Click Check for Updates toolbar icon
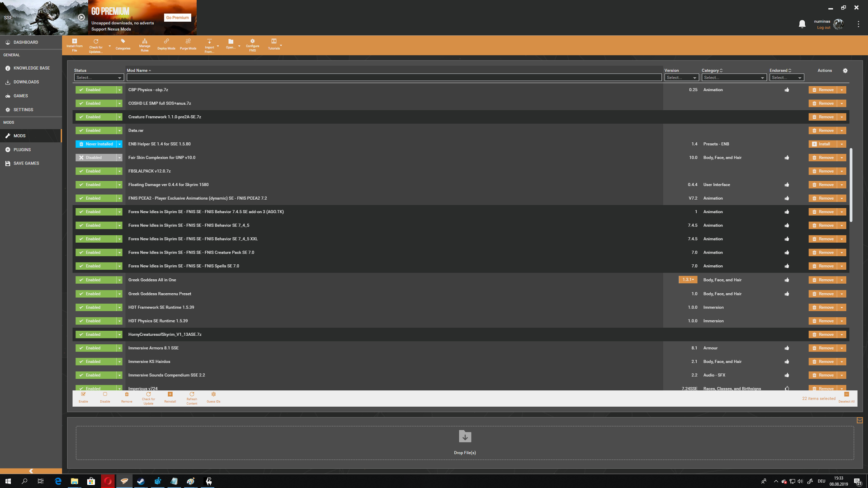The image size is (868, 488). click(96, 46)
